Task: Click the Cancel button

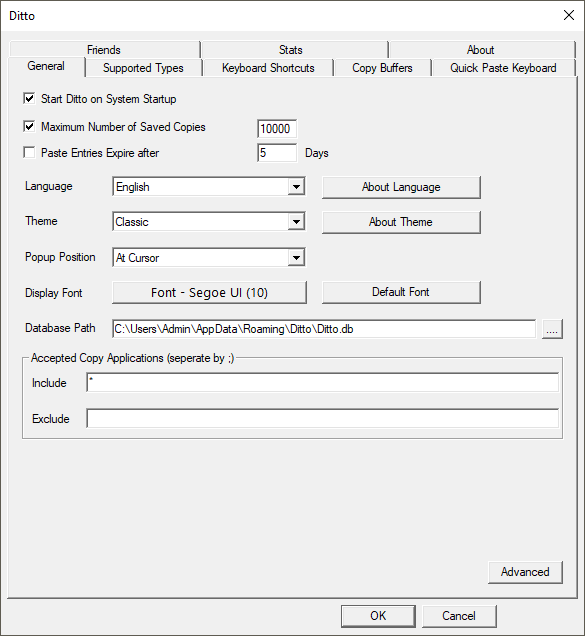Action: pyautogui.click(x=459, y=616)
